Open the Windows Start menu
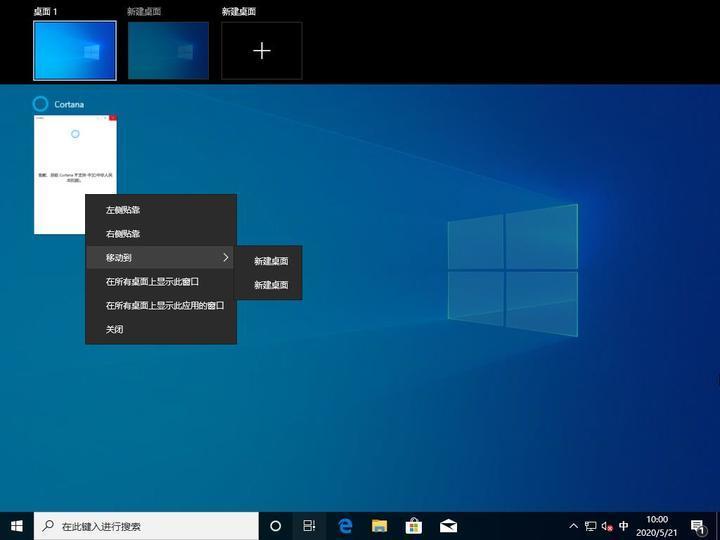 click(16, 526)
